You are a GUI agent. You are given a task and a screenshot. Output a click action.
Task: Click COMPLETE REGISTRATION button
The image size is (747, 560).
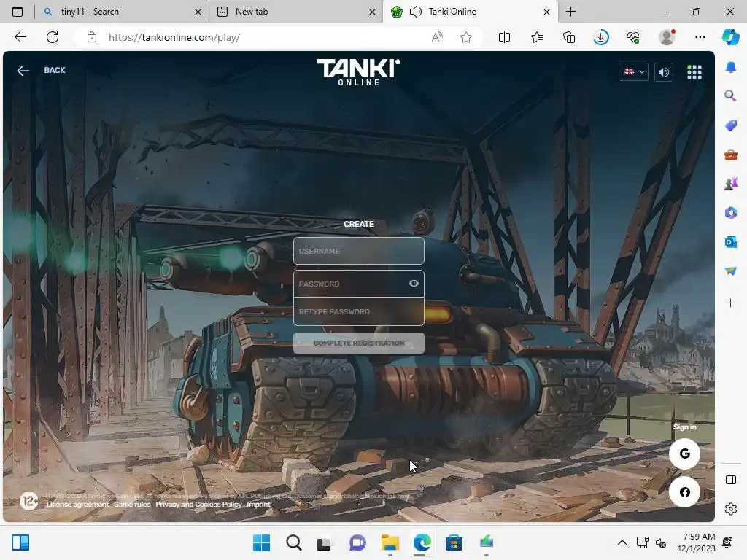tap(359, 343)
